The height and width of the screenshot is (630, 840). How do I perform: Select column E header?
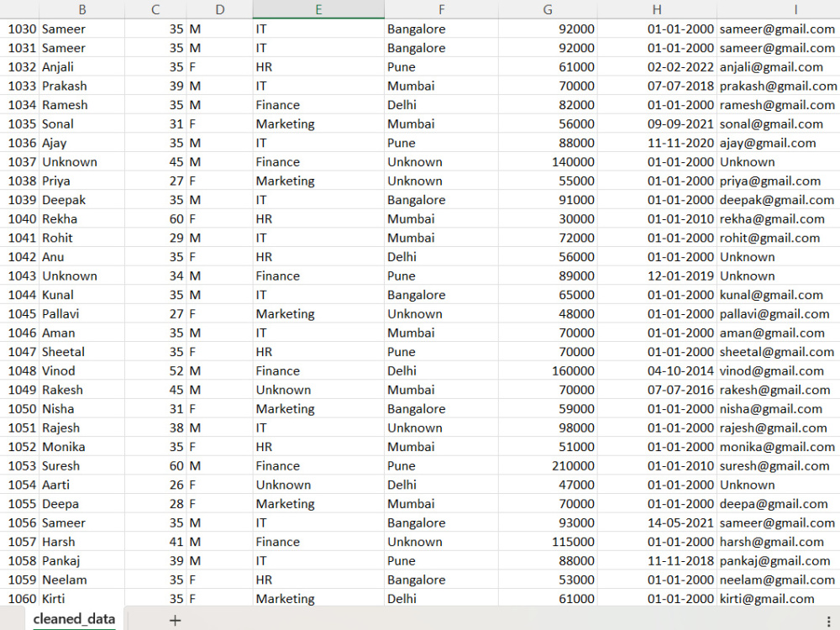[x=318, y=9]
